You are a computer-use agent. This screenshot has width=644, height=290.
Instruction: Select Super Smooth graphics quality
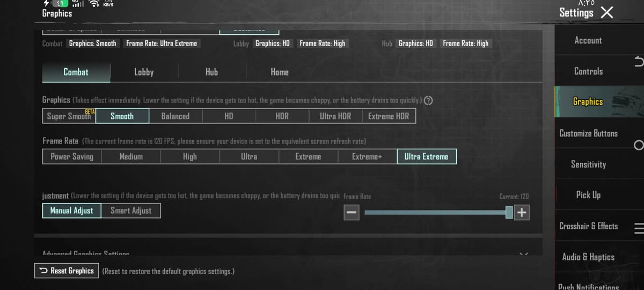[x=69, y=116]
